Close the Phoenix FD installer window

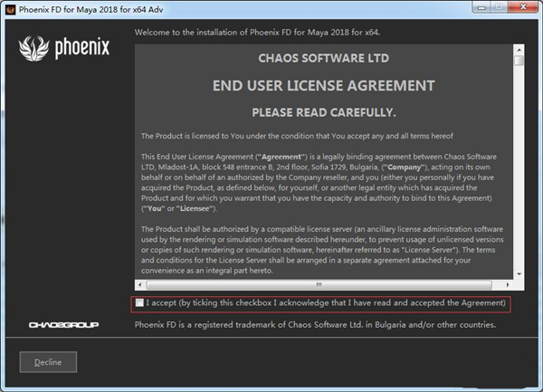523,6
